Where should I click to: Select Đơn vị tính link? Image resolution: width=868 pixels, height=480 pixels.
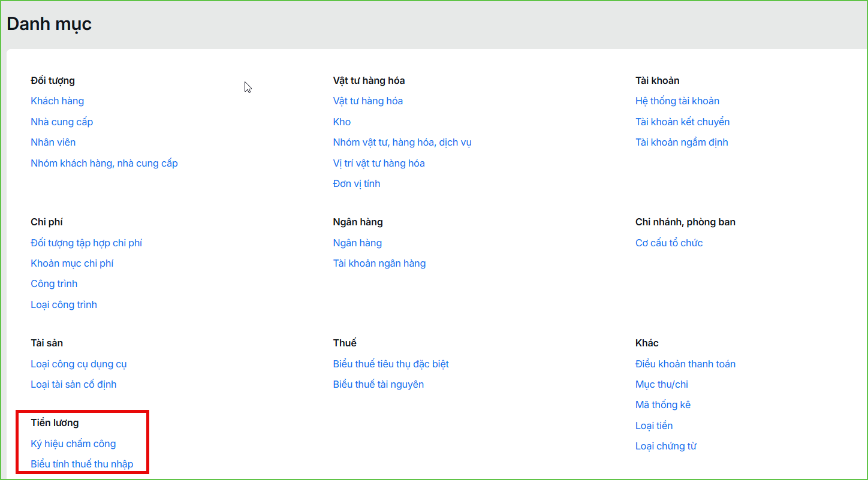(357, 183)
